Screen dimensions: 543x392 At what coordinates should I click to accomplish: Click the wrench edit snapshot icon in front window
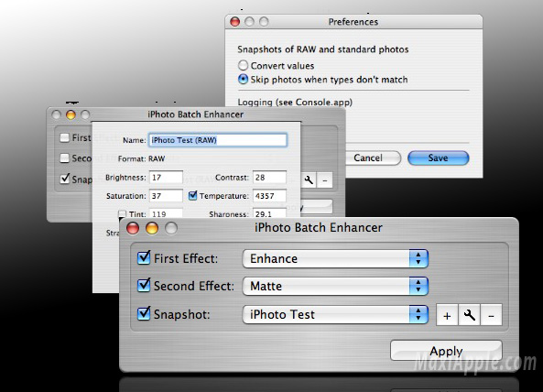pos(469,315)
